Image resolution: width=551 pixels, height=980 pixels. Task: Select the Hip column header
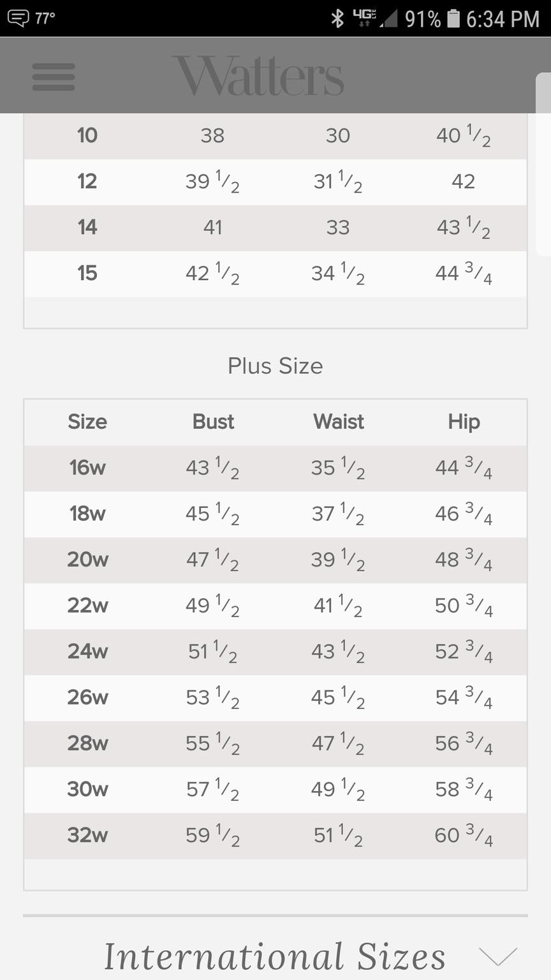[x=464, y=422]
